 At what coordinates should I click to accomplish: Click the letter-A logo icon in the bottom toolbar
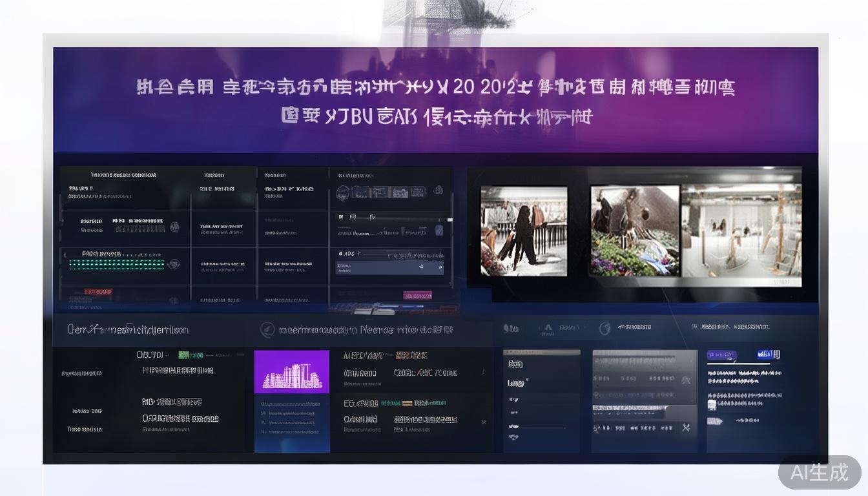point(548,327)
